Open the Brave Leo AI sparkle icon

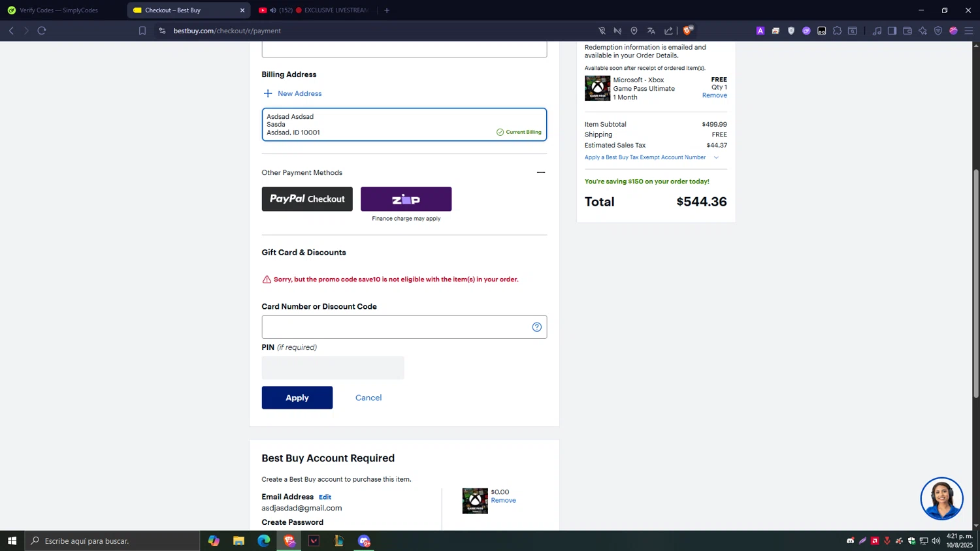(923, 31)
